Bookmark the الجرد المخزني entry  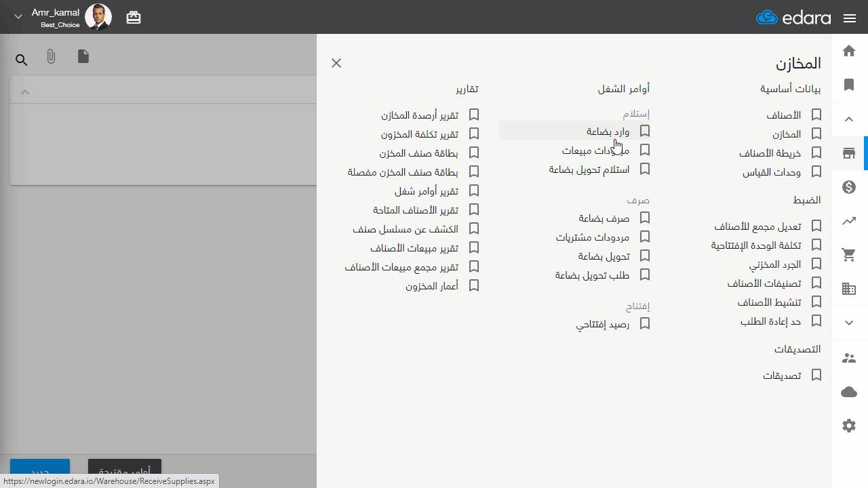(816, 264)
